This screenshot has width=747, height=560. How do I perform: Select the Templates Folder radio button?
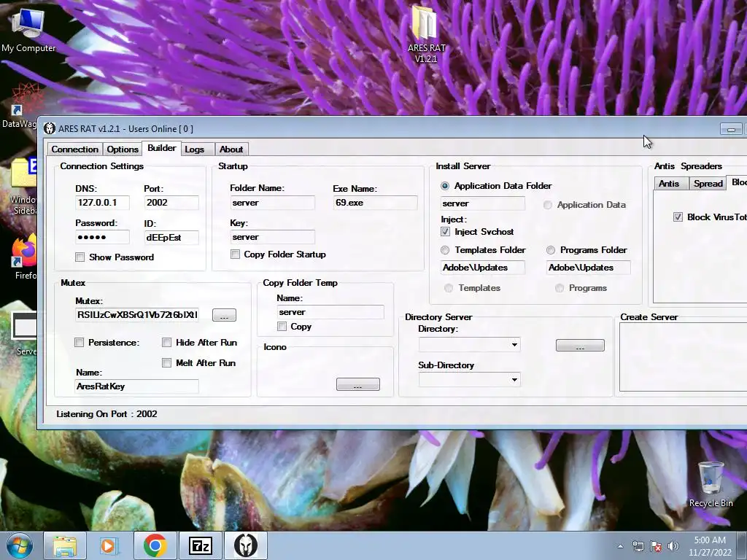[x=445, y=250]
